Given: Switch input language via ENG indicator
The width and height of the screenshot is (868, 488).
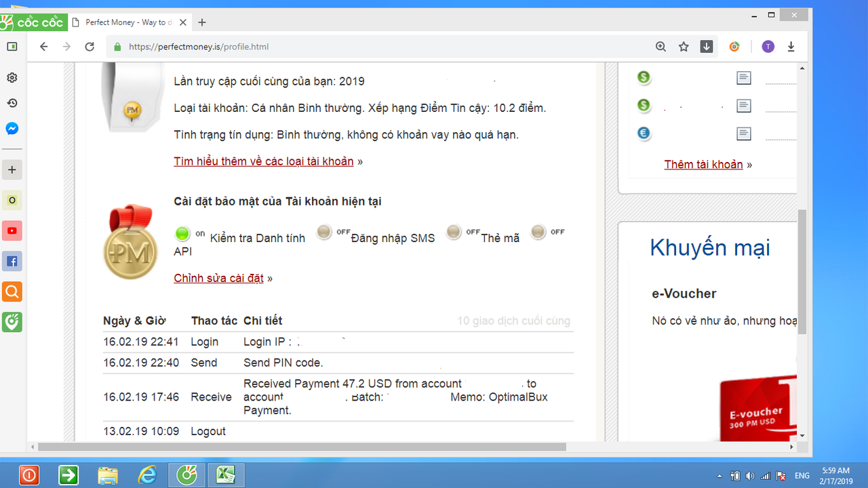Looking at the screenshot, I should point(802,476).
